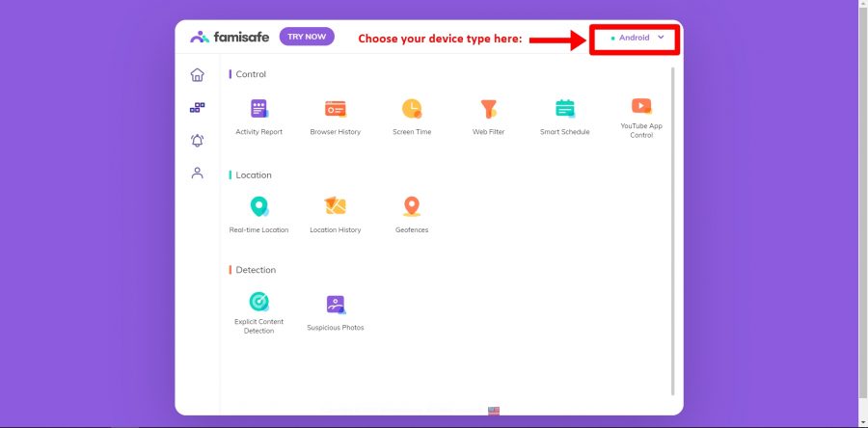Click the Location section heading
Image resolution: width=868 pixels, height=428 pixels.
(x=254, y=174)
